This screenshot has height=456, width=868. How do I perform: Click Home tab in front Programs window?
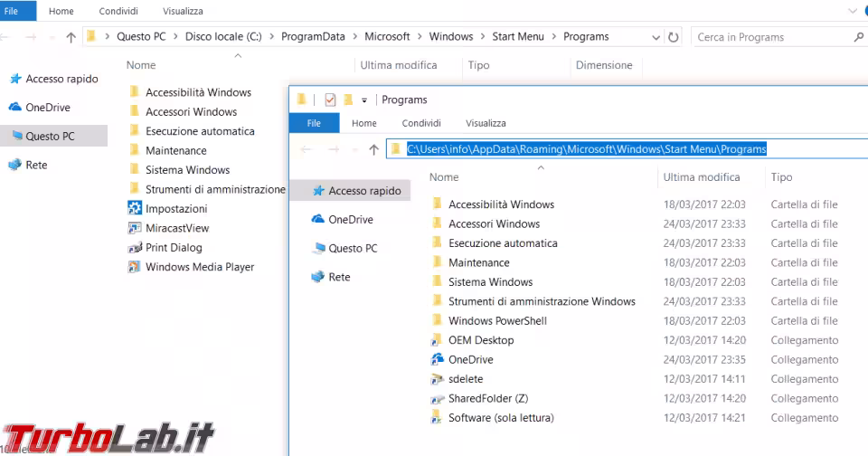pyautogui.click(x=363, y=123)
